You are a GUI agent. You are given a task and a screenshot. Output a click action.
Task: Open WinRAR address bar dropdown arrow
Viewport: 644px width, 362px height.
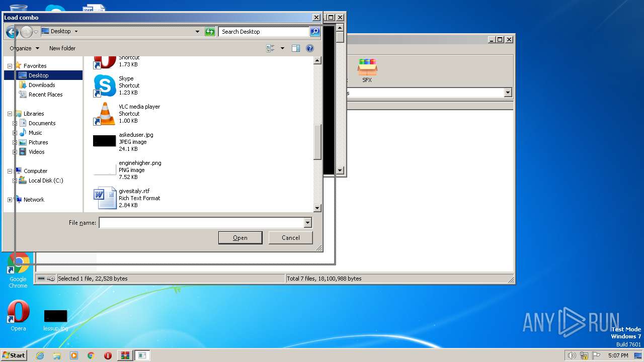click(x=508, y=93)
